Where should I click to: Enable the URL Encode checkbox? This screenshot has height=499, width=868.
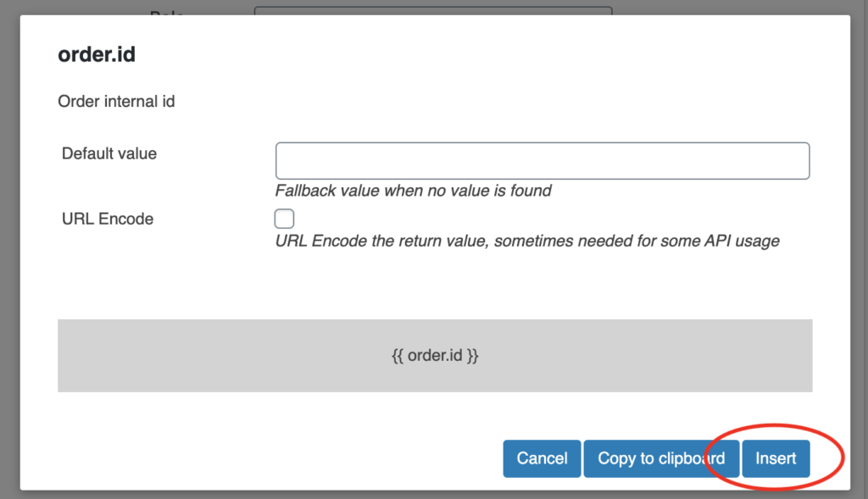pyautogui.click(x=284, y=219)
